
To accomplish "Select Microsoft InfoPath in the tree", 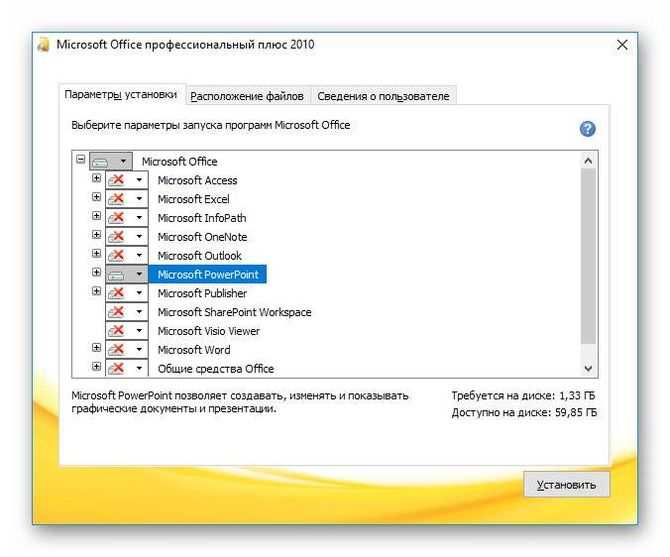I will [202, 218].
